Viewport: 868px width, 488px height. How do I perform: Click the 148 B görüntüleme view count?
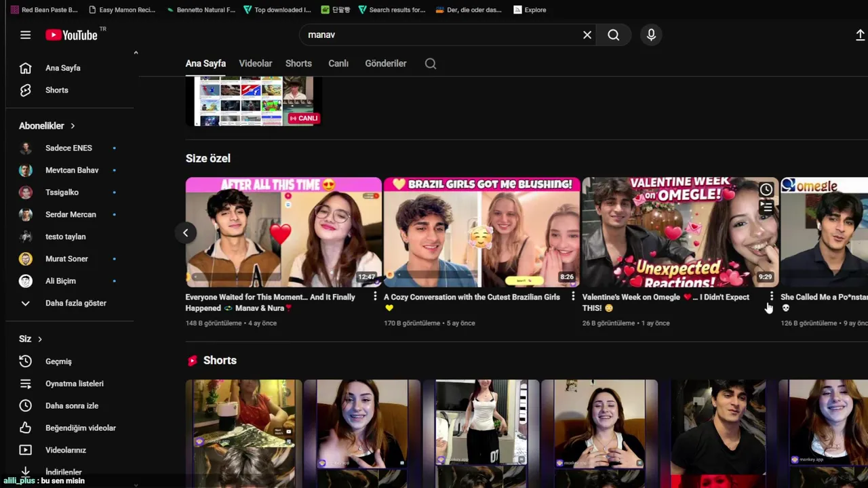214,323
